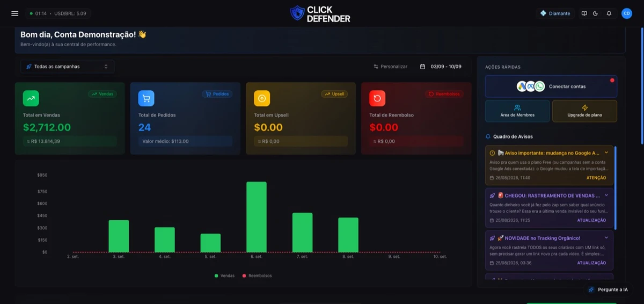This screenshot has width=644, height=304.
Task: Click the Google Ads icon in Conectar contas
Action: pyautogui.click(x=522, y=86)
